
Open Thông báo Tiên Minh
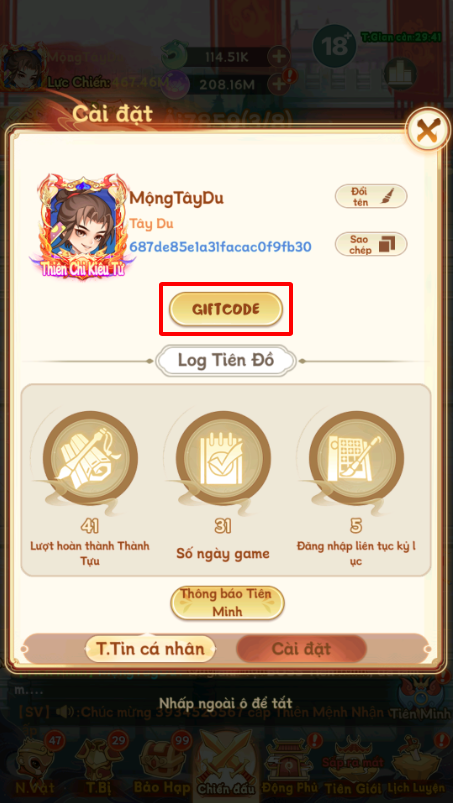227,603
